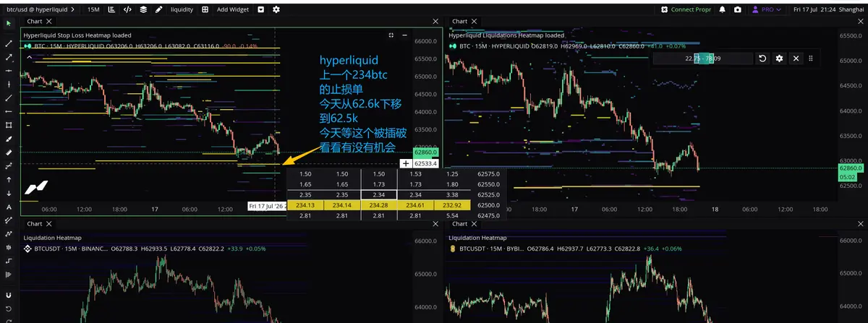Expand the dropdown arrow next to Add Widget
The width and height of the screenshot is (868, 323).
260,10
